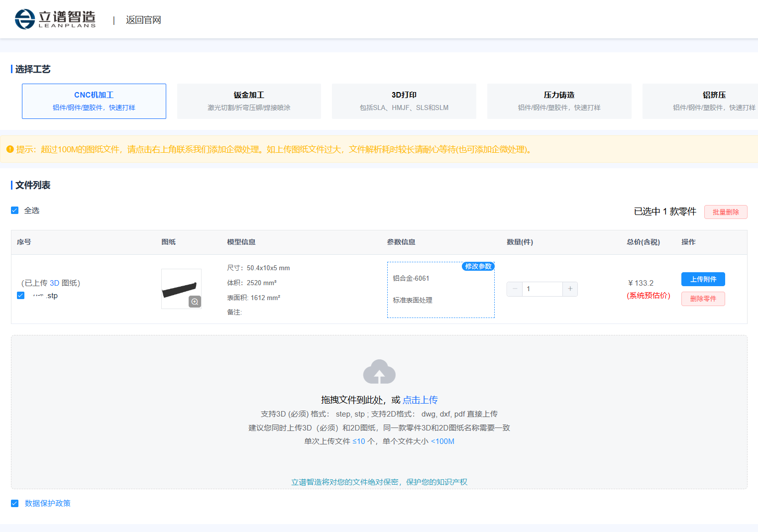Click the (已上传 3D 图纸) label
This screenshot has width=758, height=532.
(51, 283)
